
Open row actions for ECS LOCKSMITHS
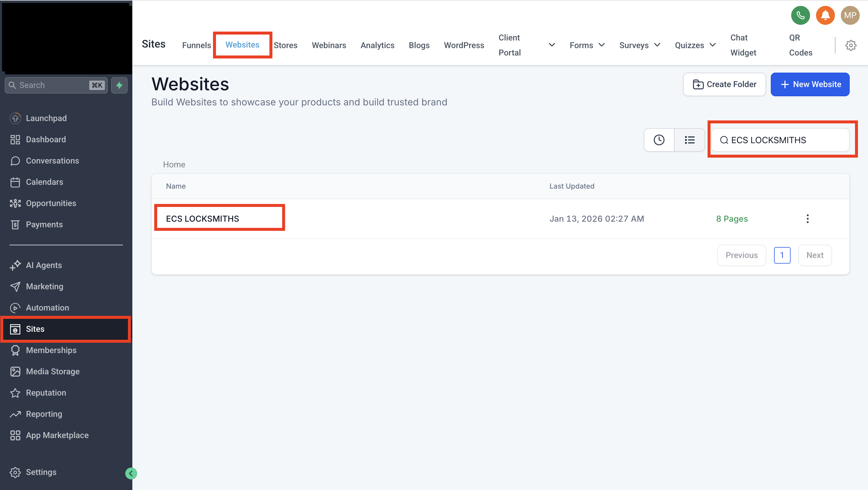coord(808,218)
